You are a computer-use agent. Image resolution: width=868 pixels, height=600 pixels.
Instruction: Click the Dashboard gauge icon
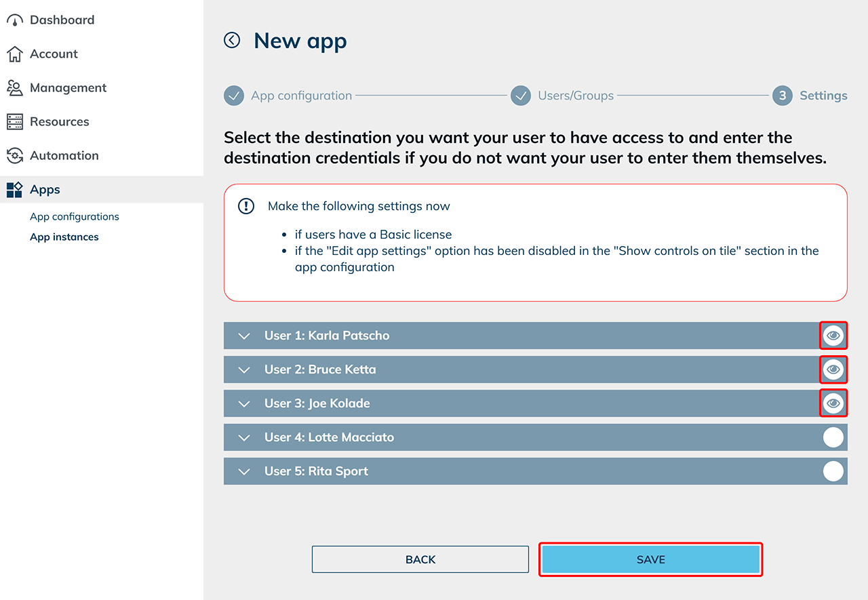pos(14,20)
